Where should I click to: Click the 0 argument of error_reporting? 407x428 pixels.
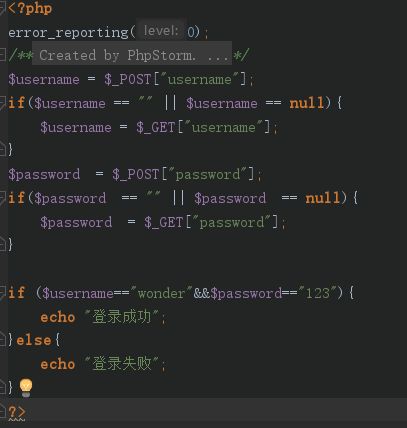coord(191,32)
